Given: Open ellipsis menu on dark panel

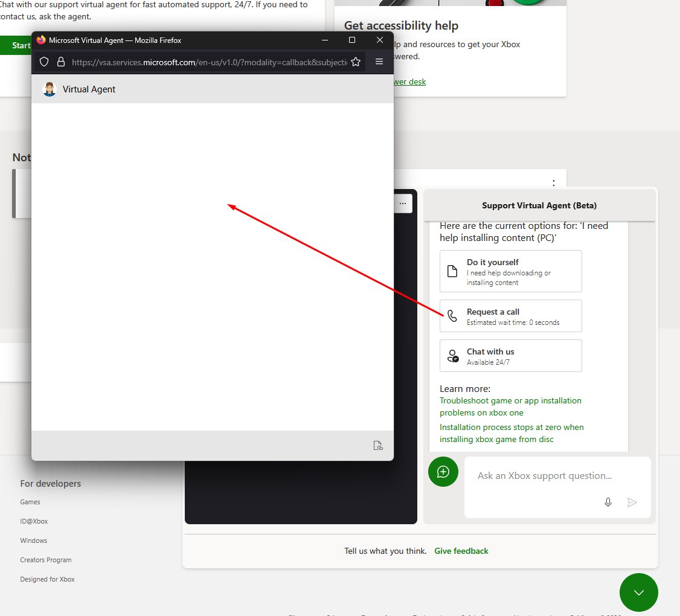Looking at the screenshot, I should (x=403, y=204).
